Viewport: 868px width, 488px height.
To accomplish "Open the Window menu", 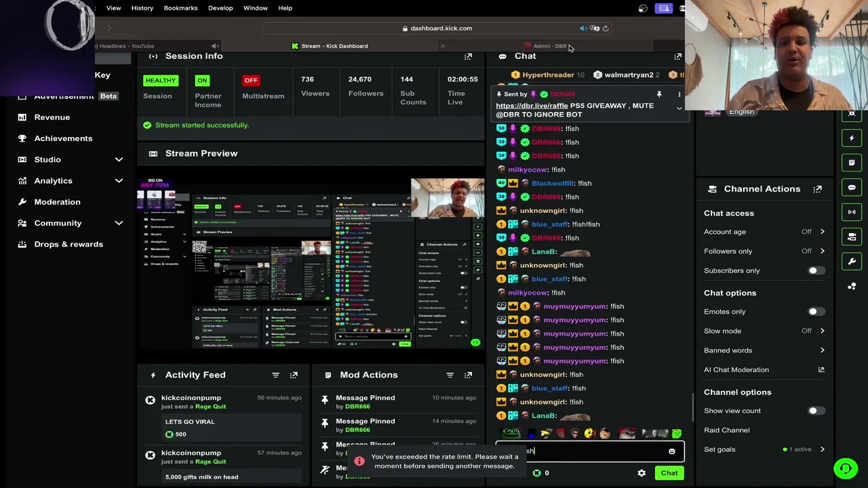I will (256, 8).
